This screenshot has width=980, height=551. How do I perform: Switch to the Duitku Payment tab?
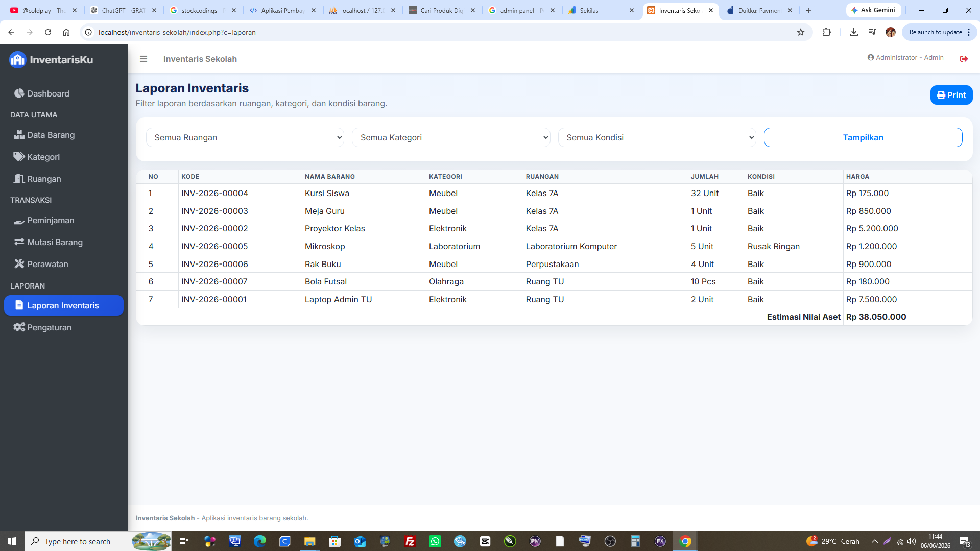tap(759, 10)
